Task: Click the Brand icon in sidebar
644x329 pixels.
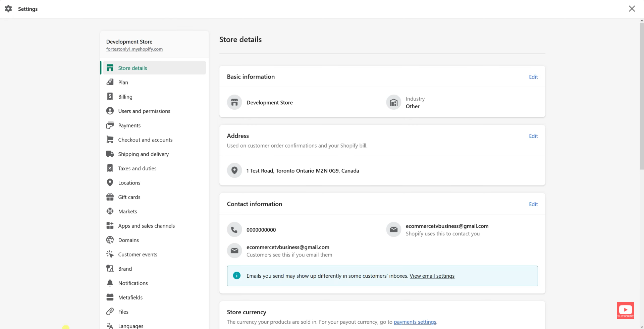Action: (x=110, y=269)
